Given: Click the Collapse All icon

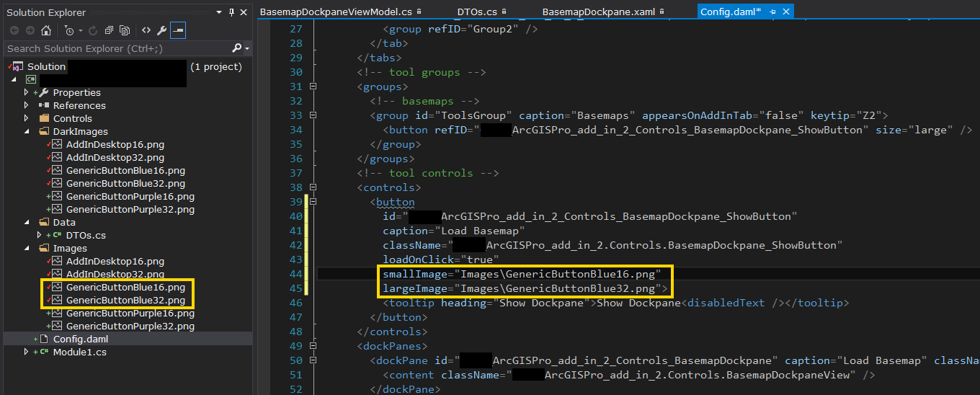Looking at the screenshot, I should (x=109, y=30).
